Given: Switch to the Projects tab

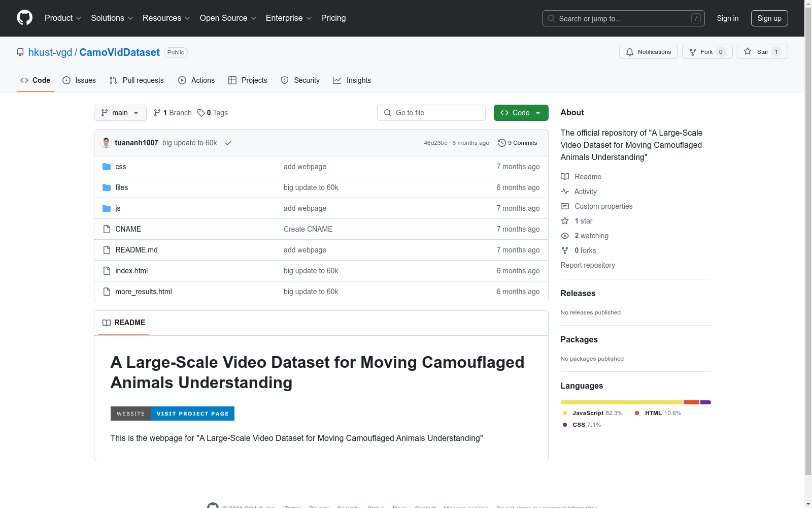Looking at the screenshot, I should 248,80.
